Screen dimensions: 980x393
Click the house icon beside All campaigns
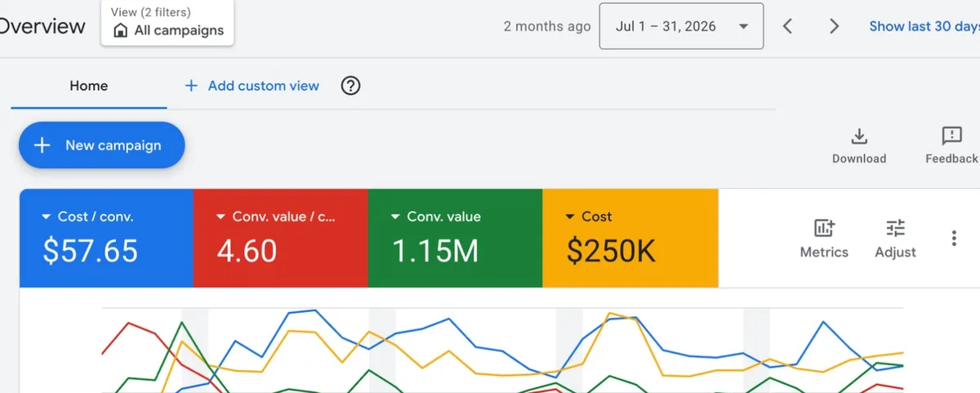pos(120,31)
